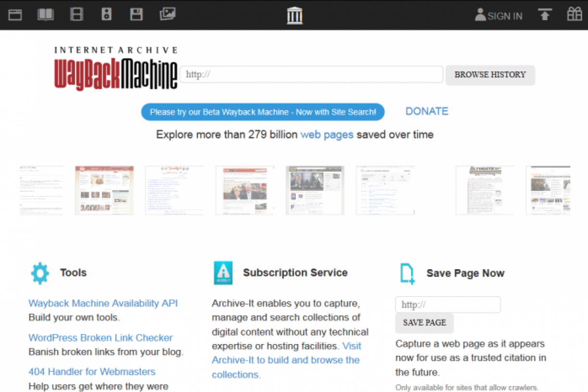Open the Video film-strip icon
Viewport: 588px width, 392px height.
76,14
